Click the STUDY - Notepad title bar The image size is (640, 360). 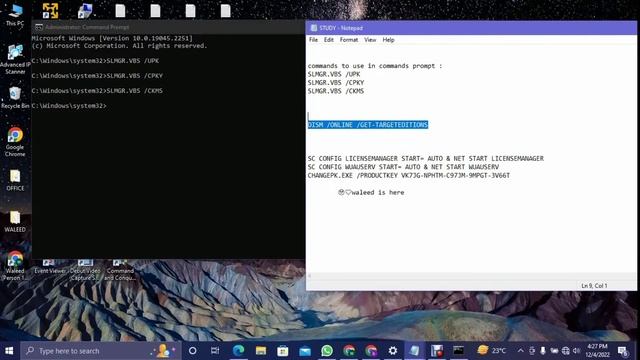[471, 28]
